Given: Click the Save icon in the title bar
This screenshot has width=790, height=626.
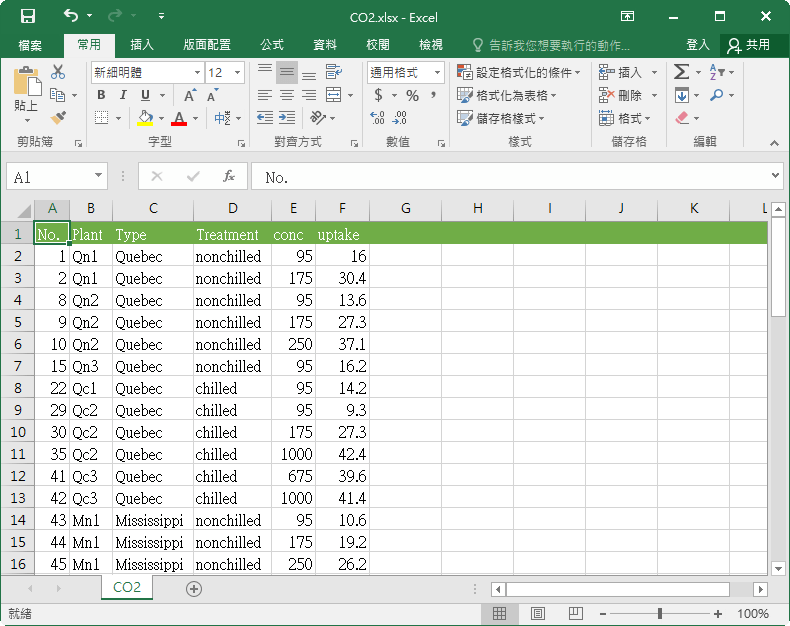Looking at the screenshot, I should point(27,16).
